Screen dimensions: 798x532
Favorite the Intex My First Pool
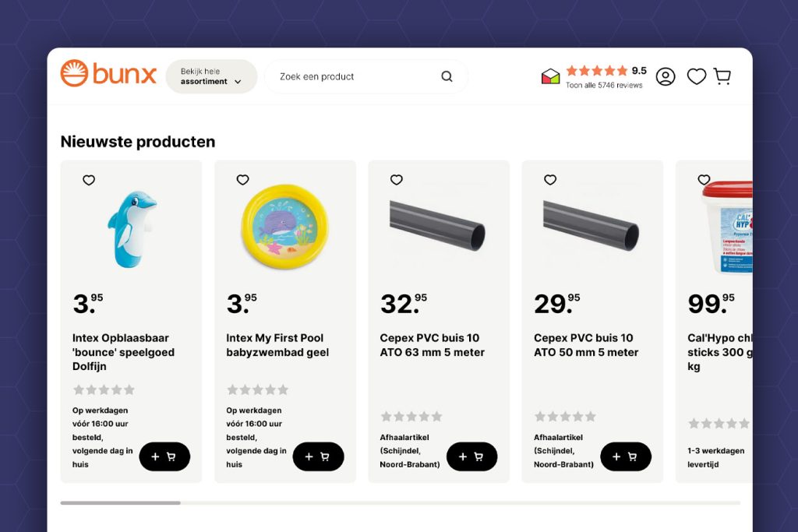(242, 180)
